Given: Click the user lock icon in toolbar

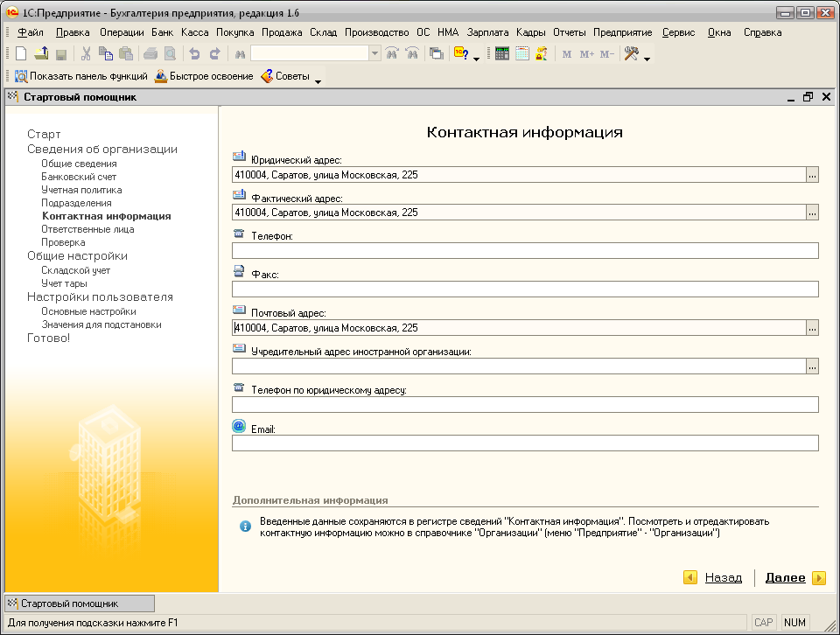Looking at the screenshot, I should pyautogui.click(x=542, y=53).
